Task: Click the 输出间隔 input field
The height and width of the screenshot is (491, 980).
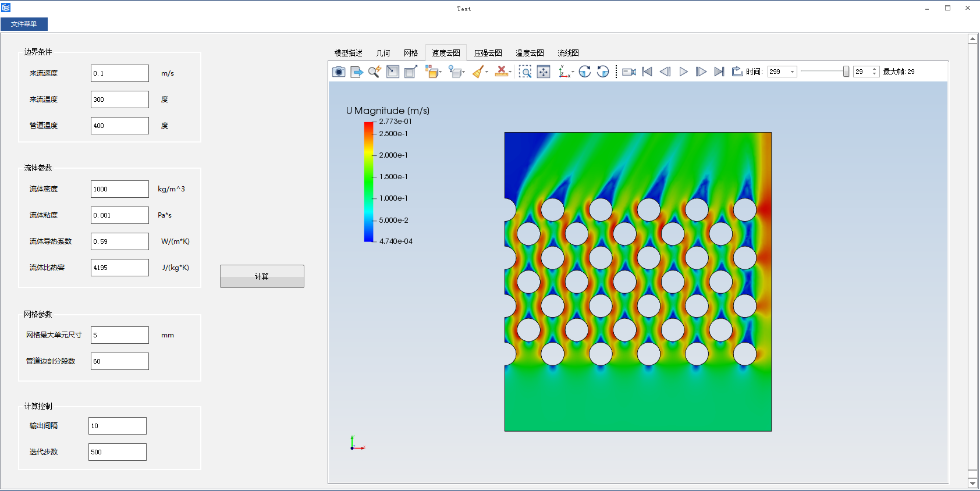Action: 118,426
